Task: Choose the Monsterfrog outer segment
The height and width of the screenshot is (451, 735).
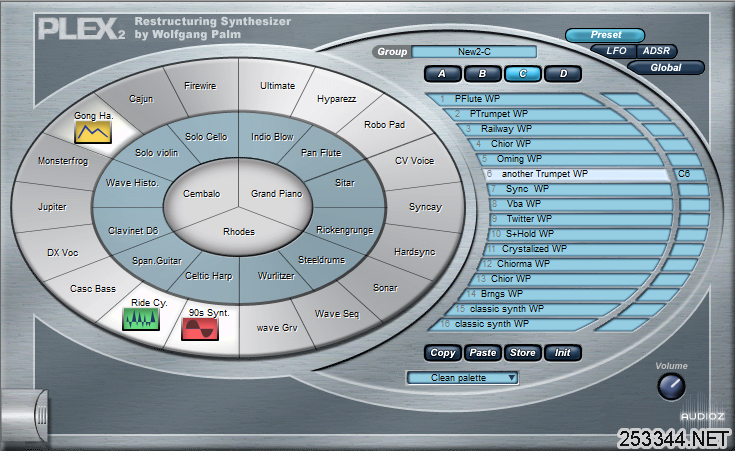Action: pyautogui.click(x=63, y=161)
